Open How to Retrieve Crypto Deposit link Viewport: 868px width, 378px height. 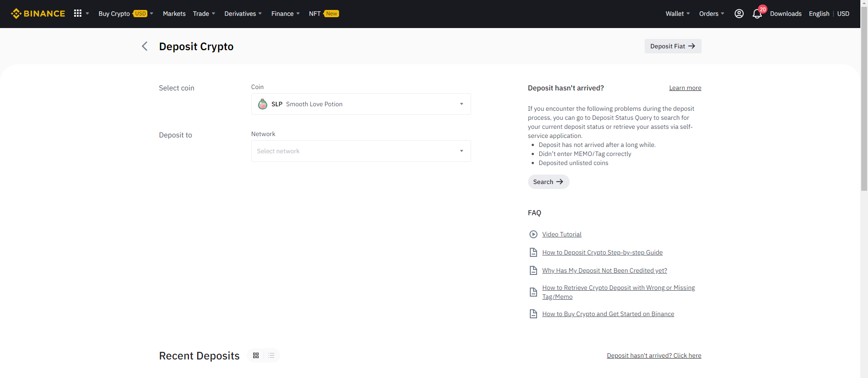[x=618, y=292]
